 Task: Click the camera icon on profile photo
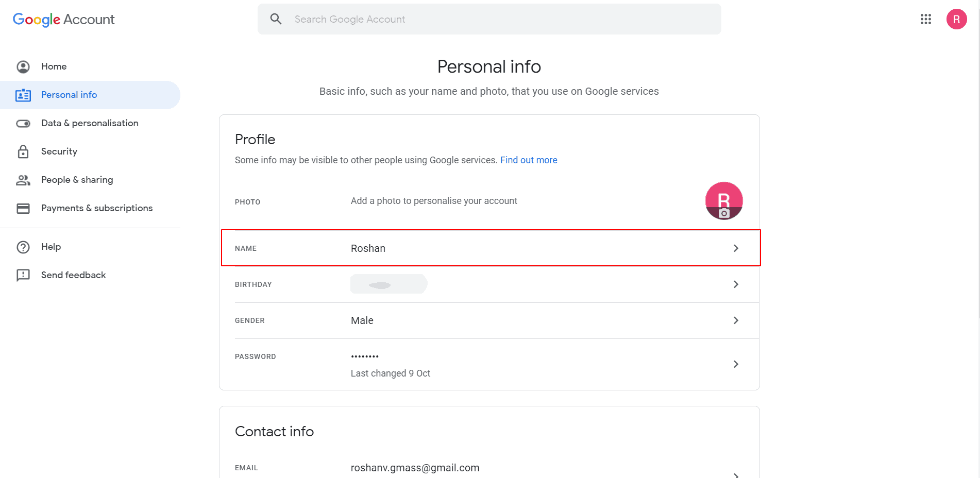pyautogui.click(x=725, y=213)
